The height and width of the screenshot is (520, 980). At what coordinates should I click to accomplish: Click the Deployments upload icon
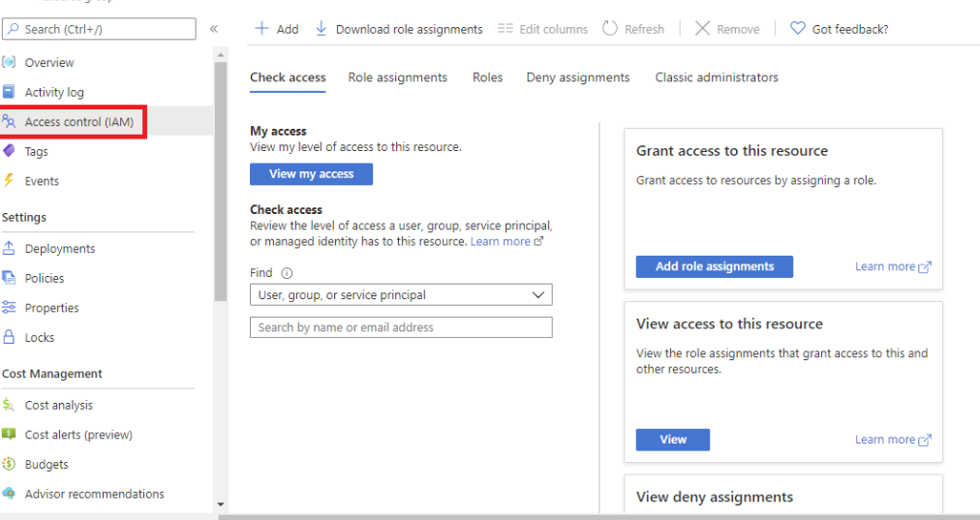click(9, 248)
